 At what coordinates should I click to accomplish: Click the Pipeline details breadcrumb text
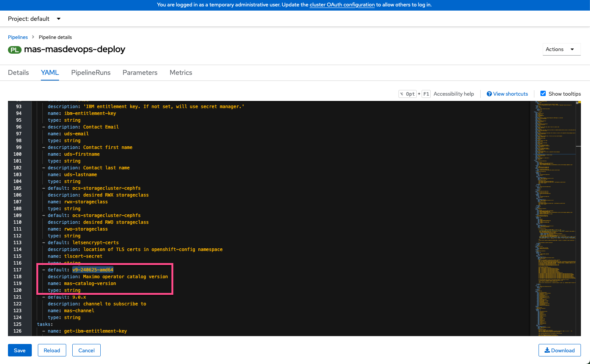[x=55, y=37]
